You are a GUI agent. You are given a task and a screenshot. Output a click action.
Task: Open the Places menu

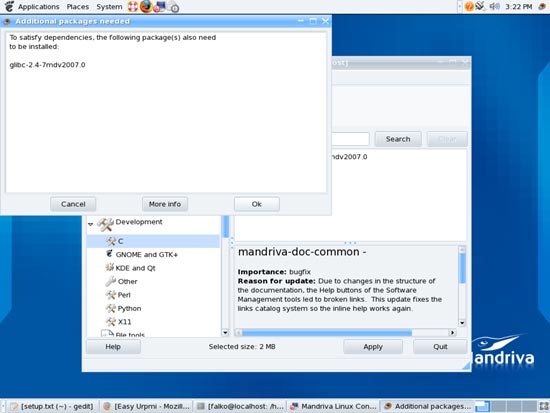78,7
